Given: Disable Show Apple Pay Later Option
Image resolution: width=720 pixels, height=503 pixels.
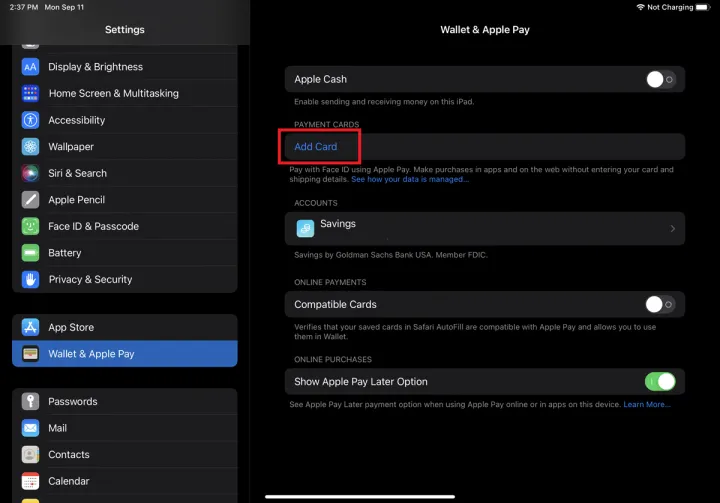Looking at the screenshot, I should click(660, 381).
